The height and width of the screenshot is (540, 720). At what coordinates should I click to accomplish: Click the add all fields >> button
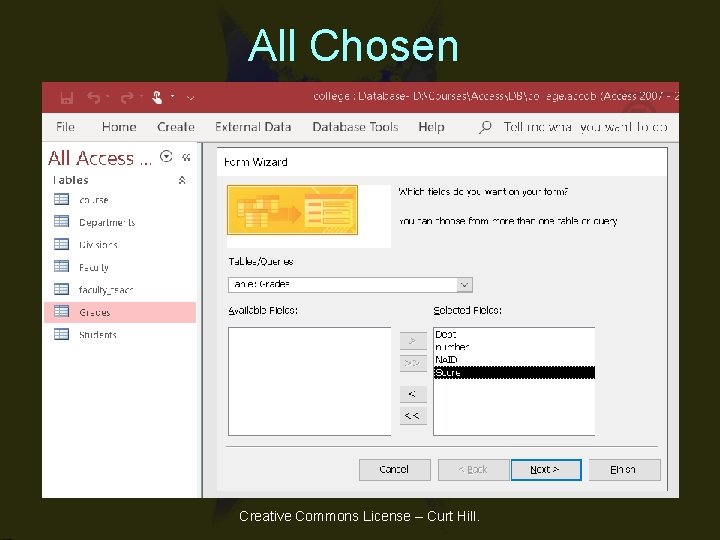[x=413, y=363]
